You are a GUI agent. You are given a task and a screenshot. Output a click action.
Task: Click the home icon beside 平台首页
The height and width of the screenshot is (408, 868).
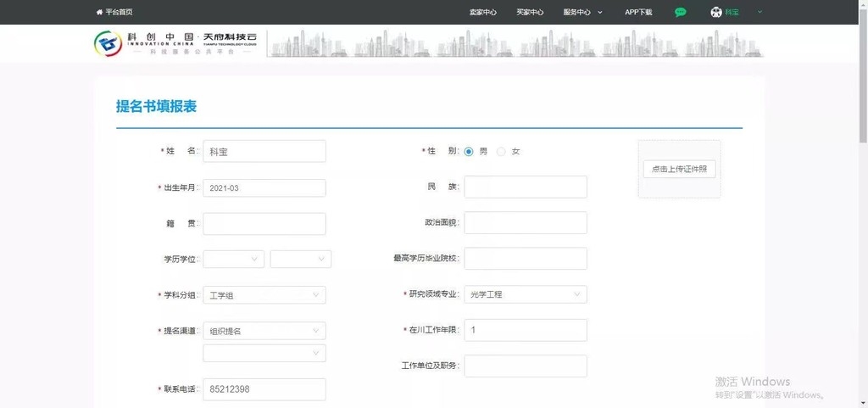point(99,12)
